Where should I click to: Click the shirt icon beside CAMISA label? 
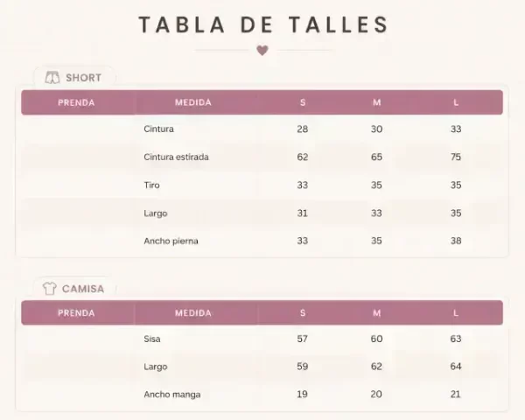pos(50,289)
